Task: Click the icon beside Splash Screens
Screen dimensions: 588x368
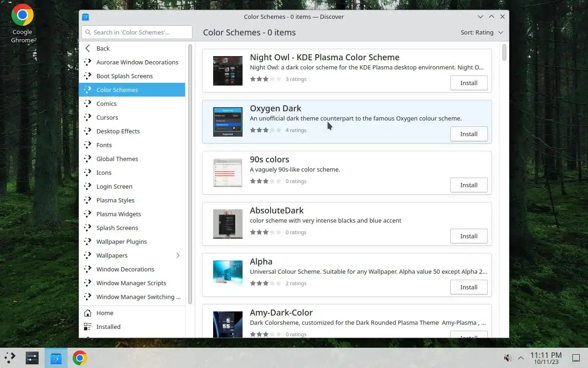Action: pyautogui.click(x=88, y=228)
